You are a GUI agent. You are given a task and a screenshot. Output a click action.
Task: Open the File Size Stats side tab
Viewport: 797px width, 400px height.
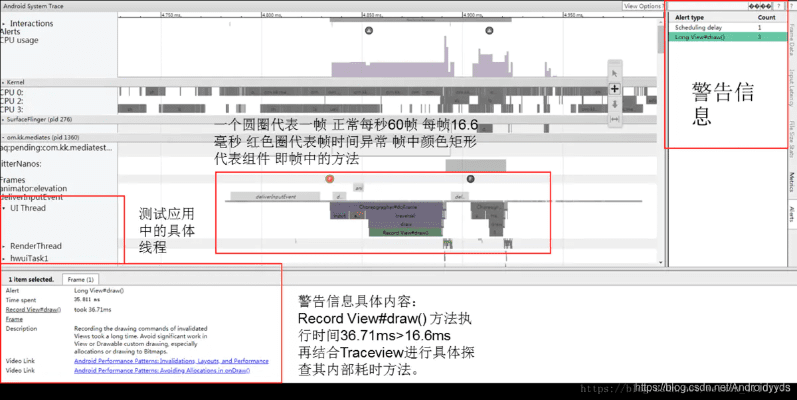(792, 140)
